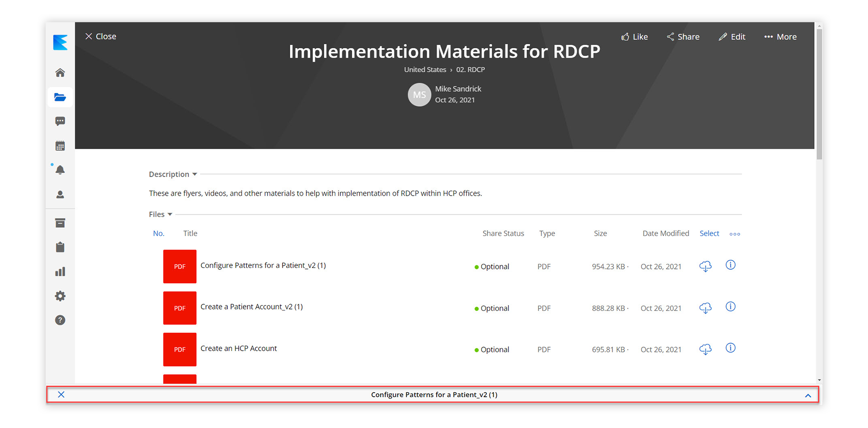Edit the collection
Viewport: 868px width, 428px height.
coord(732,37)
